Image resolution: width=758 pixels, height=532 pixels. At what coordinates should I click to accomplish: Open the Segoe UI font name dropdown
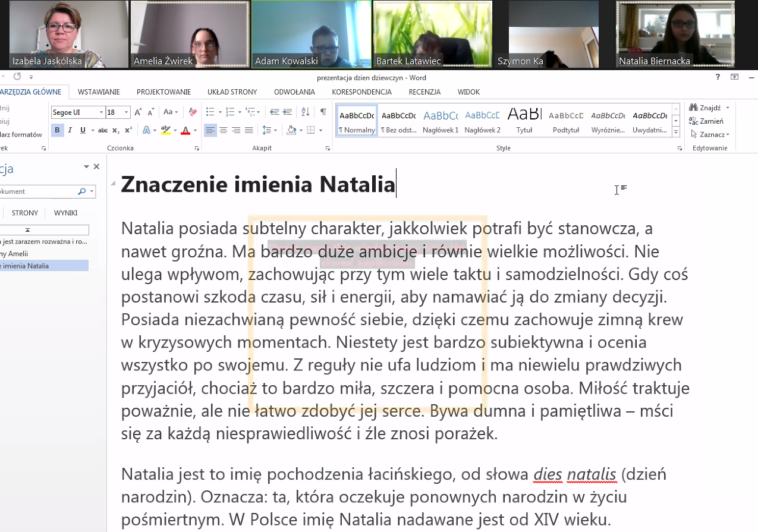tap(100, 112)
